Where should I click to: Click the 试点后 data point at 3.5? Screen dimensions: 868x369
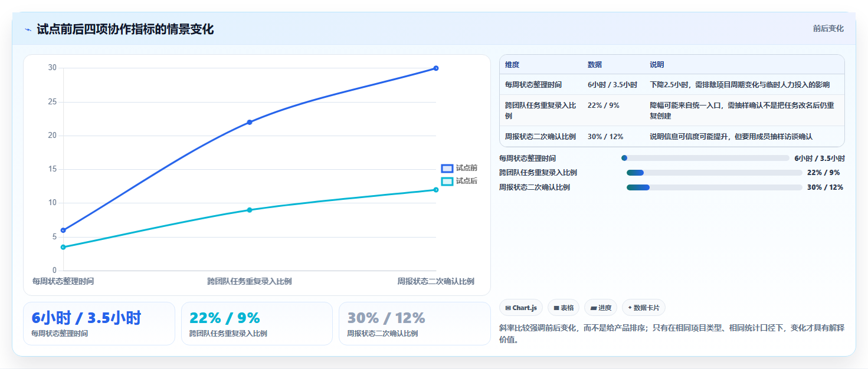[63, 247]
